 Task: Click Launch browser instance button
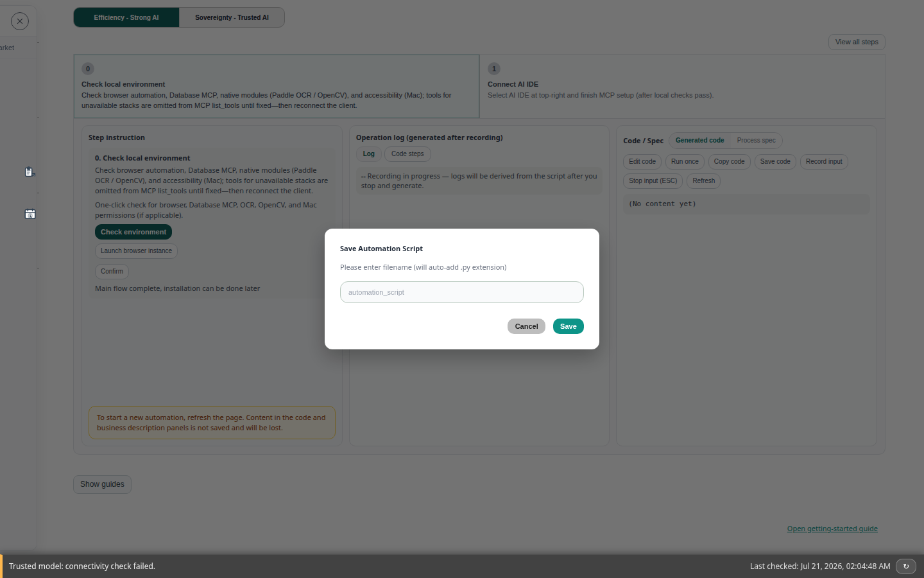coord(136,251)
